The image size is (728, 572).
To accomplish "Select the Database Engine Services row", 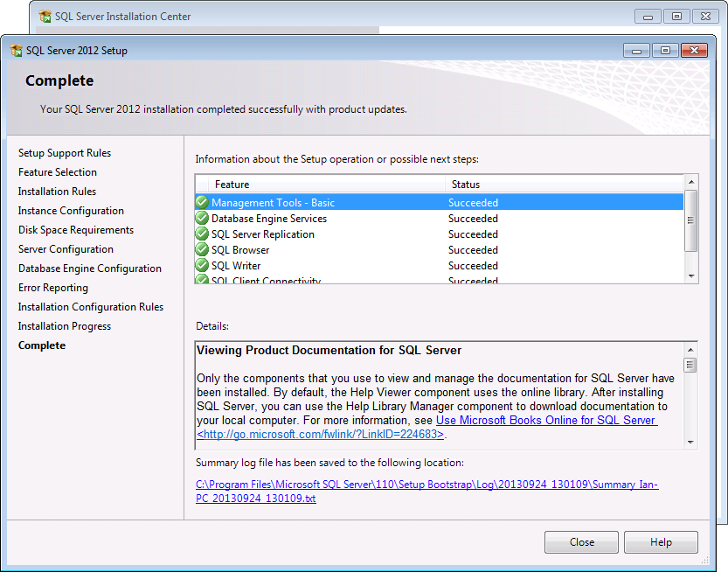I will [440, 219].
